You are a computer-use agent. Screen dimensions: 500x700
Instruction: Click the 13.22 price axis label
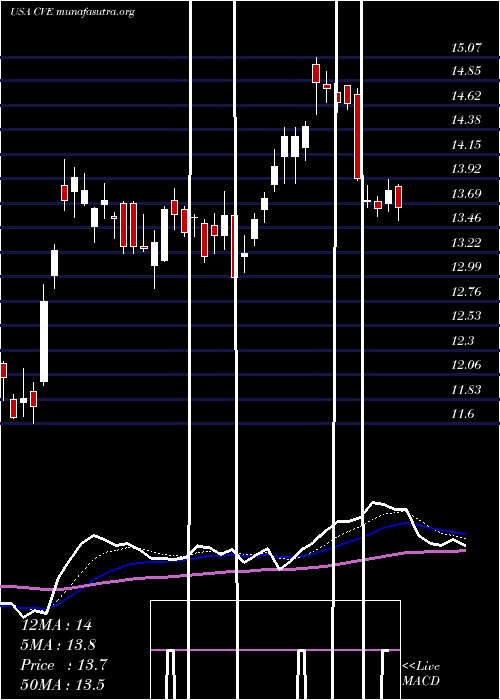(x=466, y=242)
